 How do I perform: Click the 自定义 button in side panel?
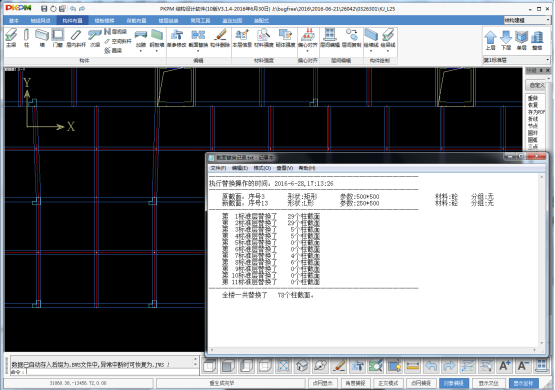537,85
